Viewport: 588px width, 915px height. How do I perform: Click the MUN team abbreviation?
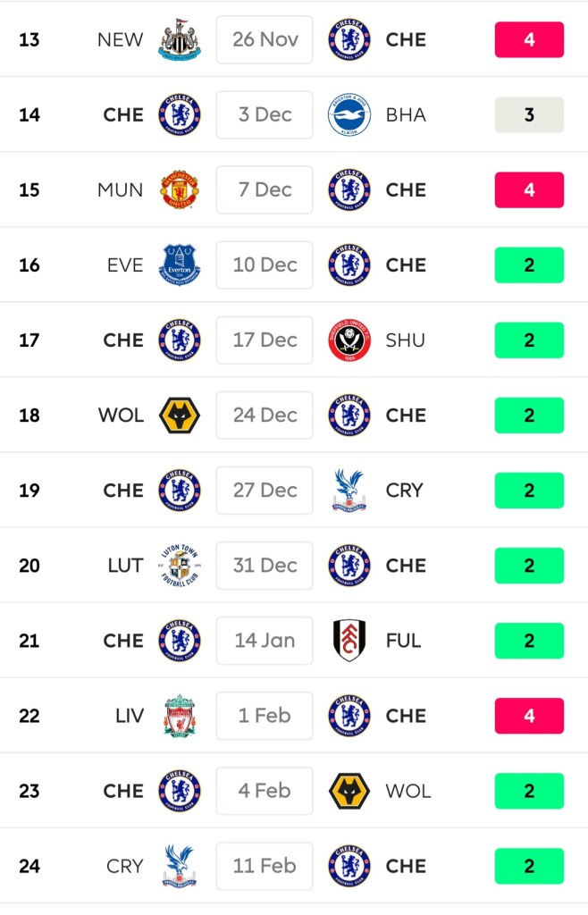click(x=120, y=190)
